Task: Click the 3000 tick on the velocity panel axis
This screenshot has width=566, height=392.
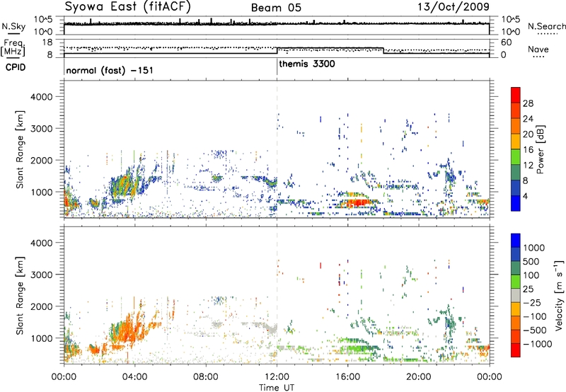Action: [41, 275]
